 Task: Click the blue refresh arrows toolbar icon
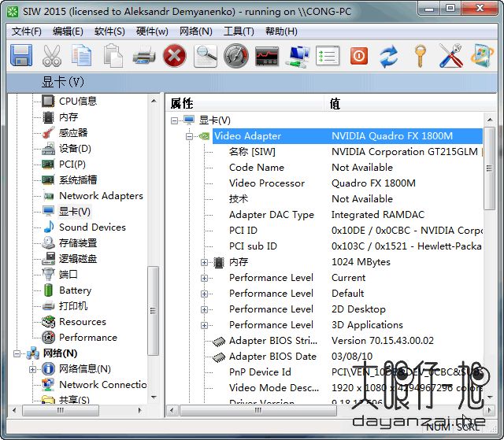(389, 56)
